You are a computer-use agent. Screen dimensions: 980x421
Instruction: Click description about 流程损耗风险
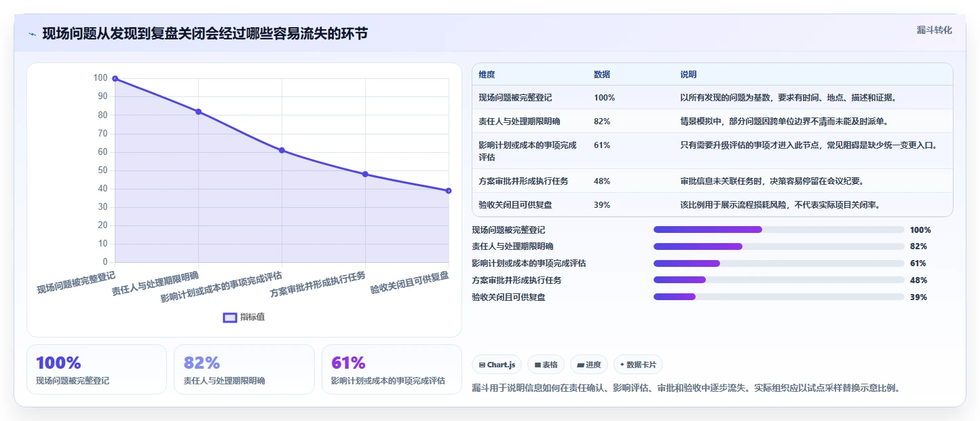(780, 204)
